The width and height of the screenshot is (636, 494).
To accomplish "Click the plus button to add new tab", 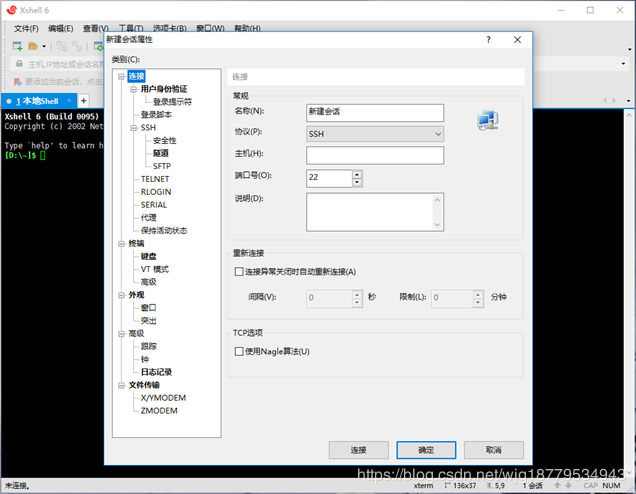I will tap(84, 101).
